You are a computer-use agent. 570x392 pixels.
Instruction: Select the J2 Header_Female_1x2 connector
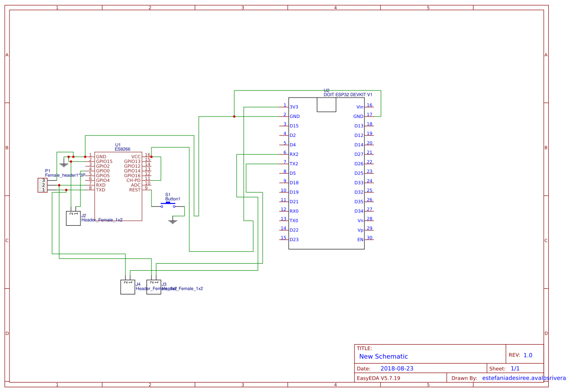[x=73, y=218]
